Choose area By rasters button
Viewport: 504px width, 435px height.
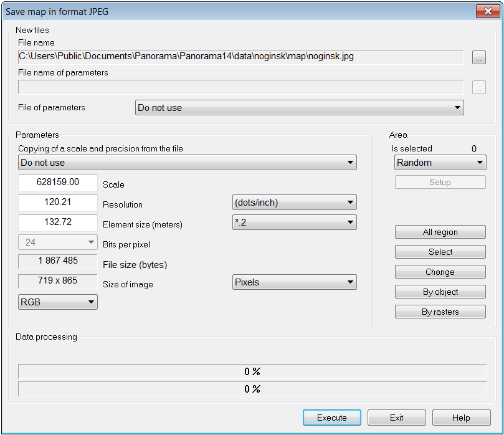(x=440, y=312)
